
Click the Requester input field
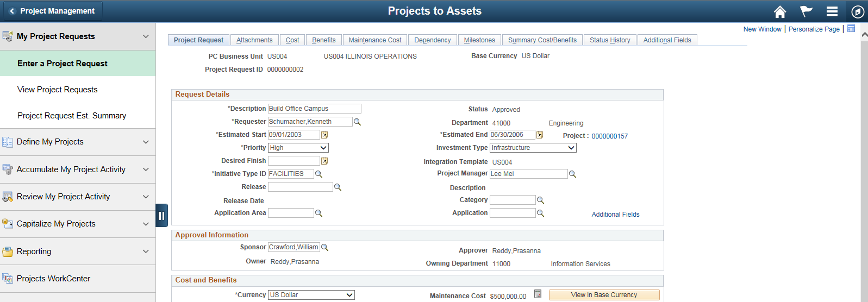310,122
